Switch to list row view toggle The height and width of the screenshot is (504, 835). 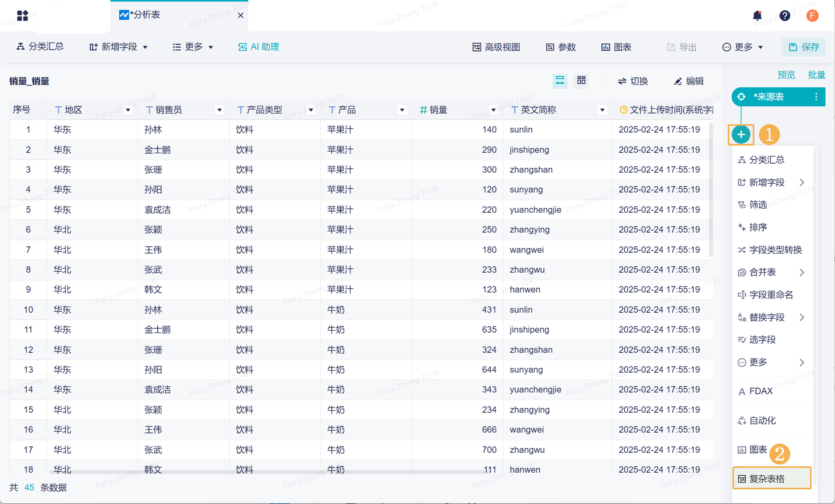coord(560,81)
